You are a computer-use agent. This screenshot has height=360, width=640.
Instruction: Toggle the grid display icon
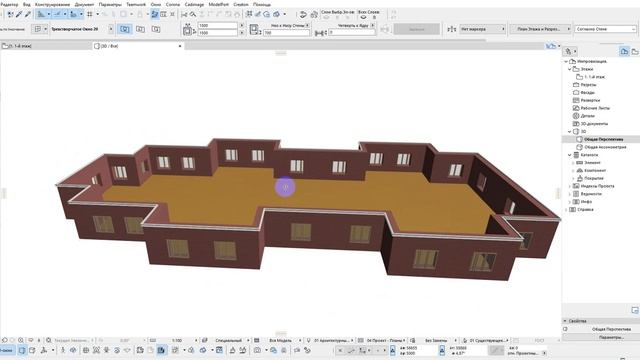point(90,14)
